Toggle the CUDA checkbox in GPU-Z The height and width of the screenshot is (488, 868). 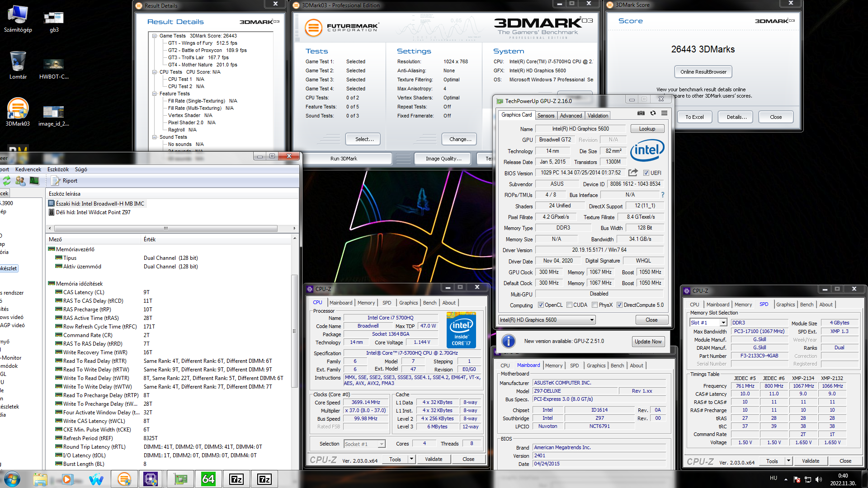569,305
